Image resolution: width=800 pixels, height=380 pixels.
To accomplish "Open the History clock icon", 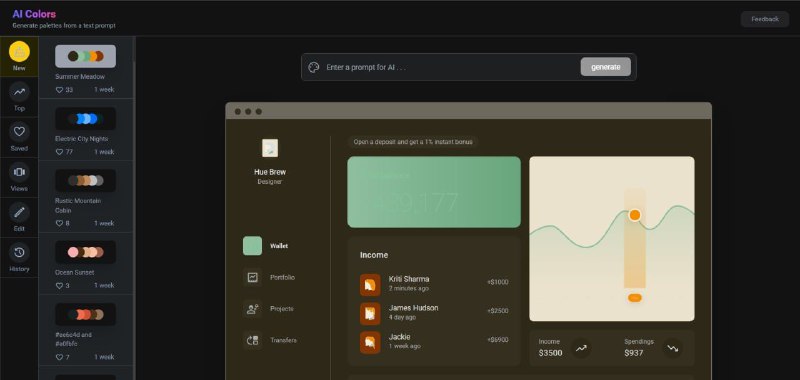I will [19, 252].
